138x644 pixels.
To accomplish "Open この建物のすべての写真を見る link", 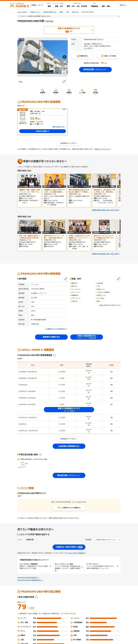I will tap(56, 329).
